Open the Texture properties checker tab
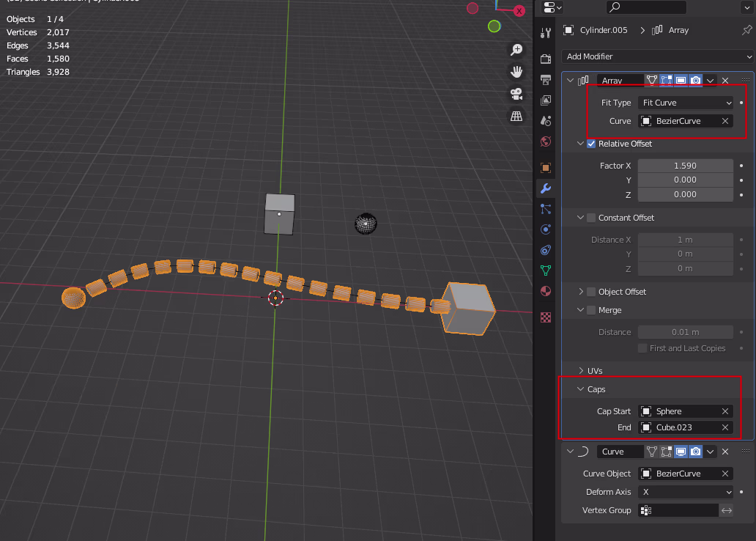The image size is (756, 541). [546, 317]
